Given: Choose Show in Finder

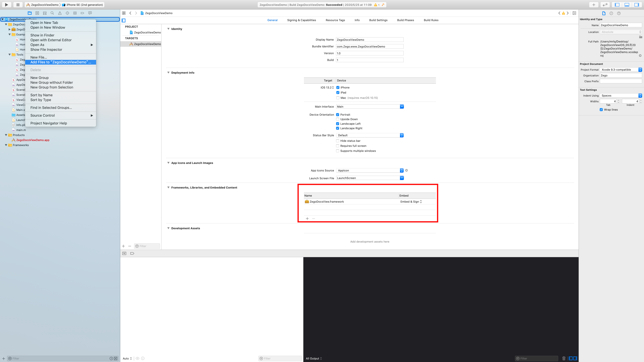Looking at the screenshot, I should 61,35.
